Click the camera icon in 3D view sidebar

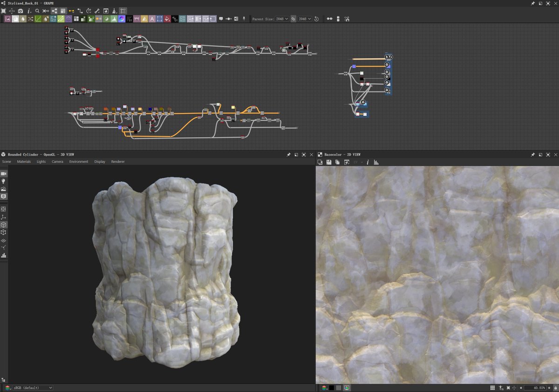4,173
